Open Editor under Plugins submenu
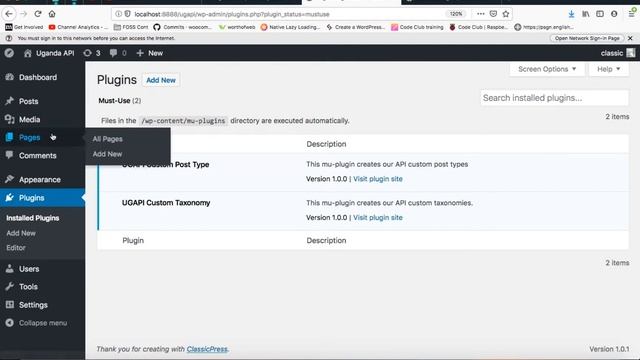The height and width of the screenshot is (360, 640). coord(16,248)
